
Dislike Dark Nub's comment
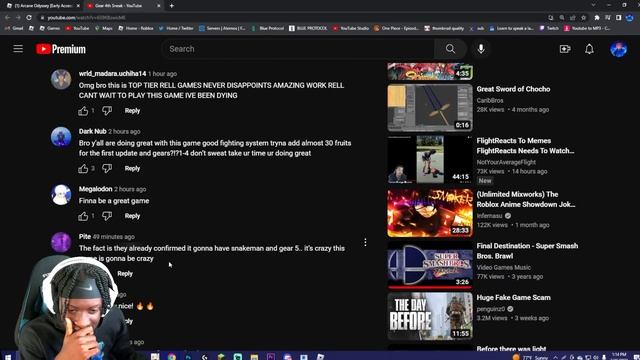pyautogui.click(x=107, y=168)
